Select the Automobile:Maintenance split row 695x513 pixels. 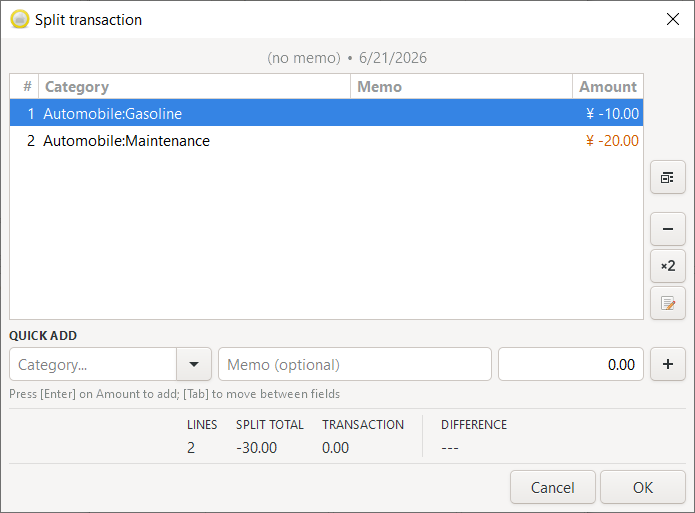pyautogui.click(x=326, y=141)
